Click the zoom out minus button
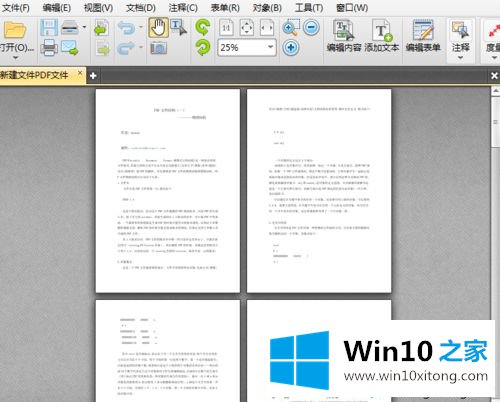The image size is (500, 402). (x=311, y=27)
